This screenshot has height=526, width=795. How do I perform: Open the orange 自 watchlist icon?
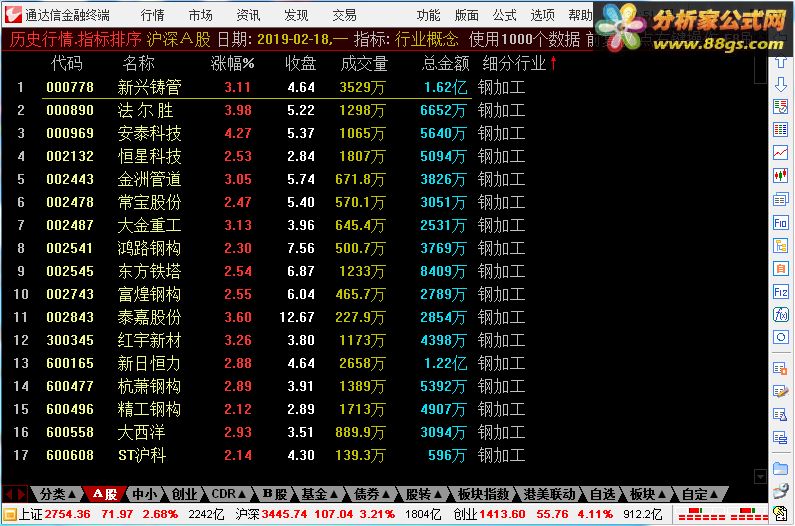[x=780, y=268]
